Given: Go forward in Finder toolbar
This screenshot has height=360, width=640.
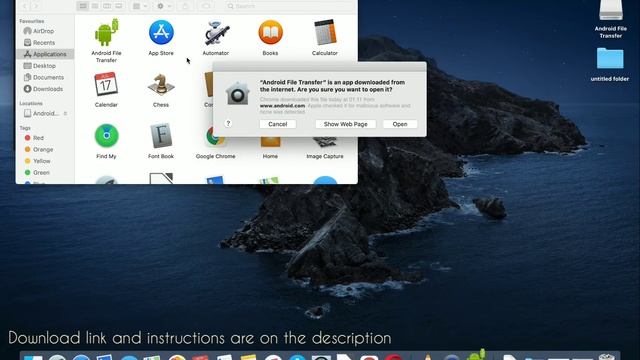Looking at the screenshot, I should point(36,6).
